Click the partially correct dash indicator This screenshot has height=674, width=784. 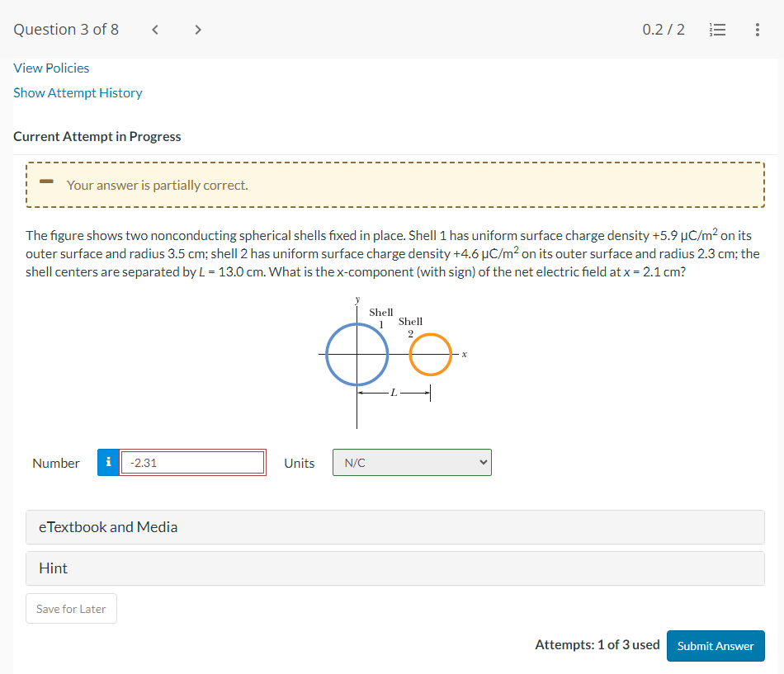click(x=45, y=183)
